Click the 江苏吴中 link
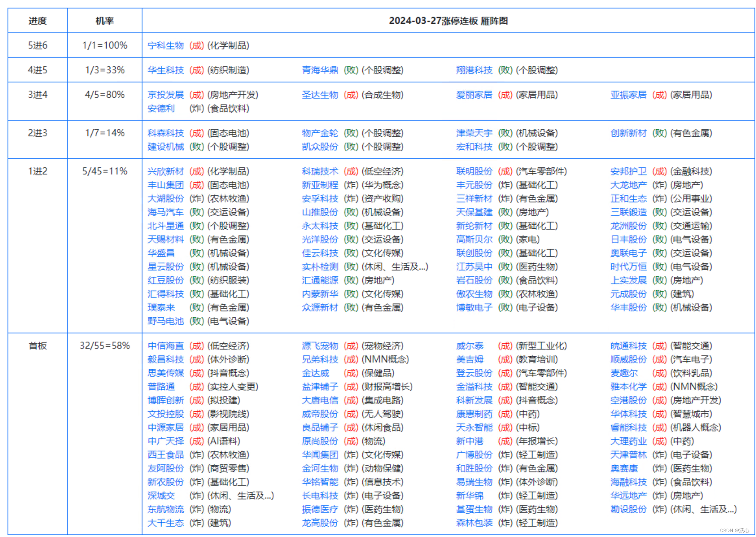756x537 pixels. point(474,267)
